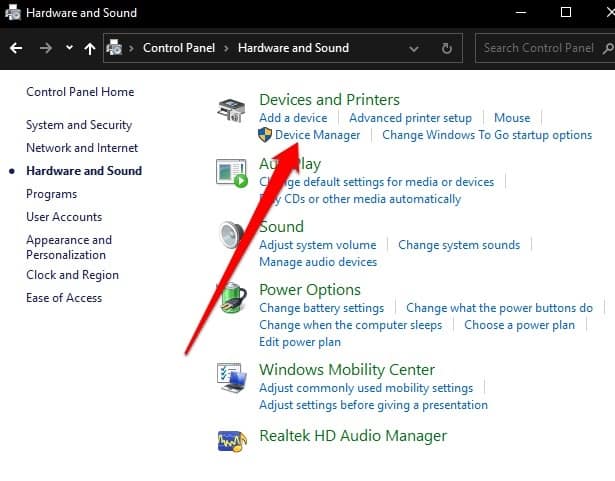Open Device Manager link
Viewport: 615px width, 481px height.
pyautogui.click(x=317, y=135)
